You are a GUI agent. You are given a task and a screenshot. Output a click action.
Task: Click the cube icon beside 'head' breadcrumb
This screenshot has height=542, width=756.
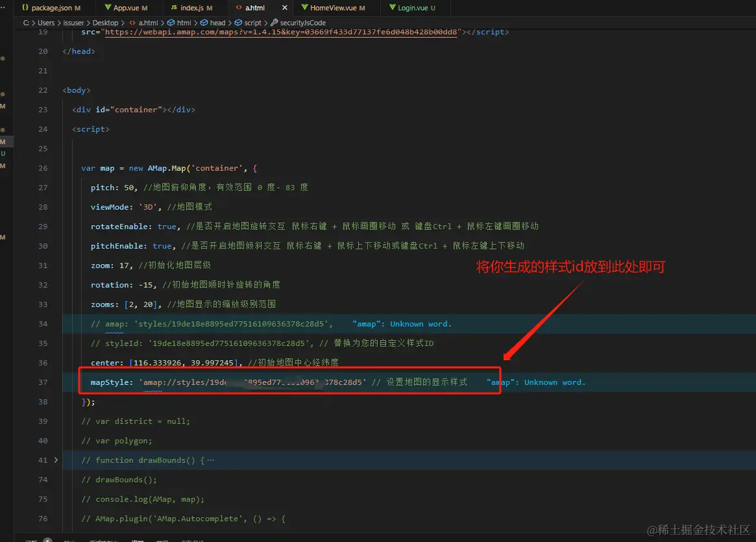click(204, 23)
